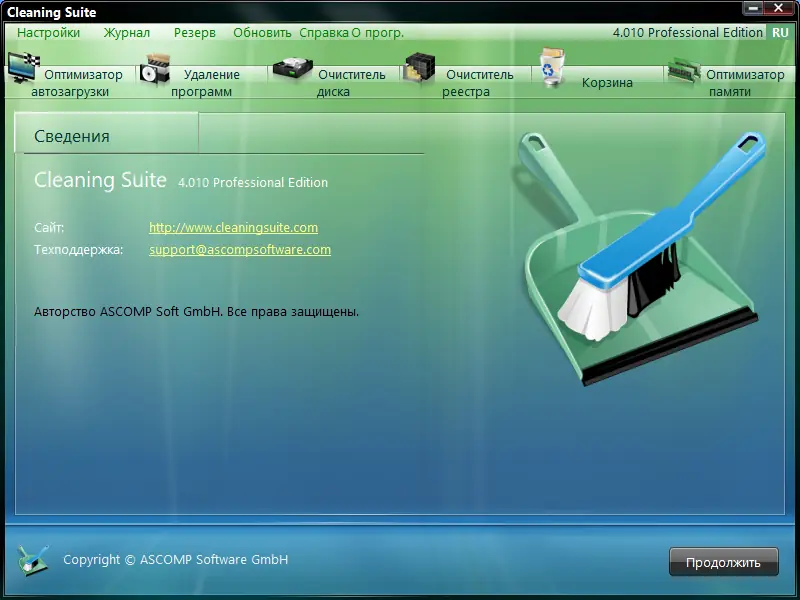Click the Корзина label

pyautogui.click(x=607, y=83)
